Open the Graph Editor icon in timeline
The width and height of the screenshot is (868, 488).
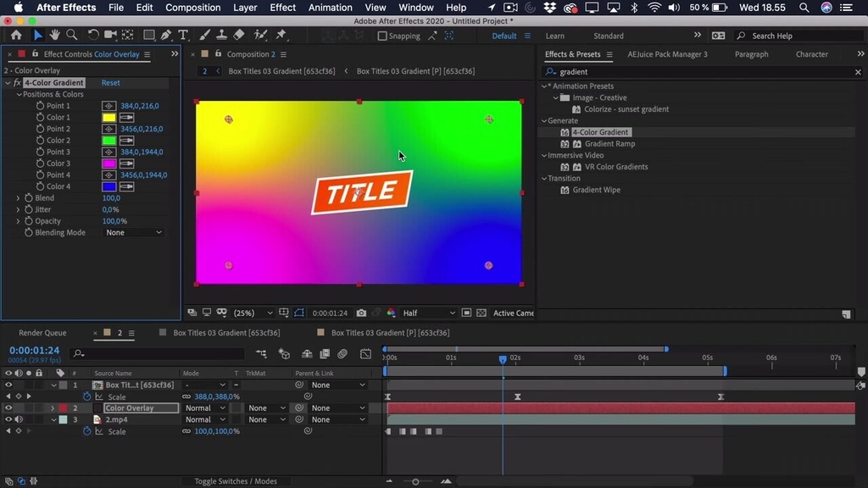coord(365,353)
